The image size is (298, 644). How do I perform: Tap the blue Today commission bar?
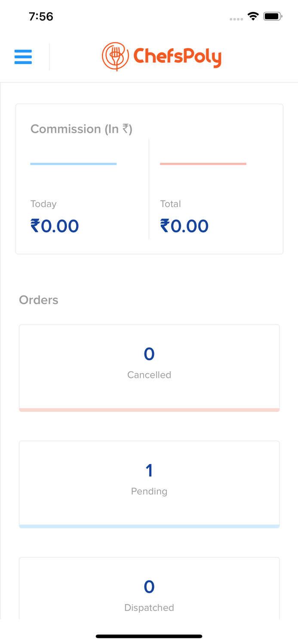[x=74, y=164]
